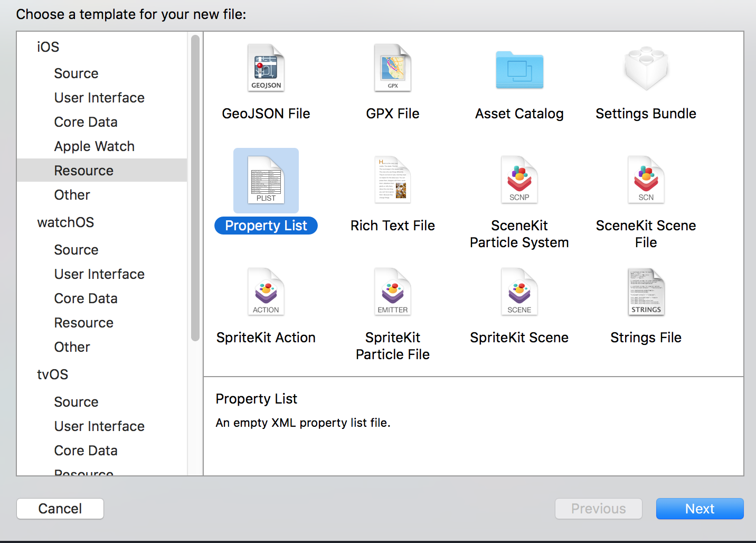Click the SceneKit Scene File label
This screenshot has height=543, width=756.
coord(646,234)
